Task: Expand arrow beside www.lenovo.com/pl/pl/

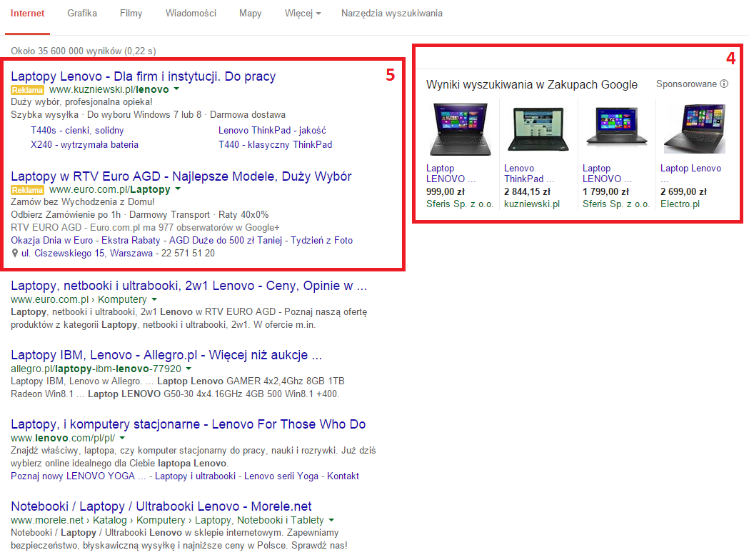Action: (122, 438)
